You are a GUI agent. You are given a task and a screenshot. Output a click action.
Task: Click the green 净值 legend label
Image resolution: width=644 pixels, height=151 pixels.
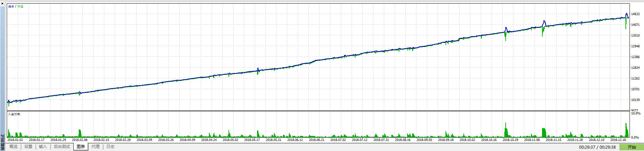(x=21, y=6)
